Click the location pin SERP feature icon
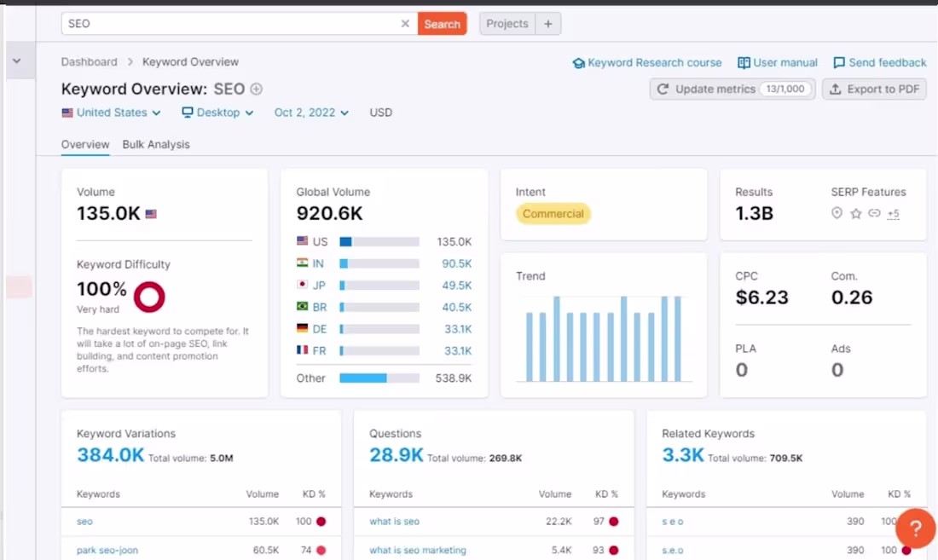This screenshot has width=938, height=560. (x=837, y=213)
